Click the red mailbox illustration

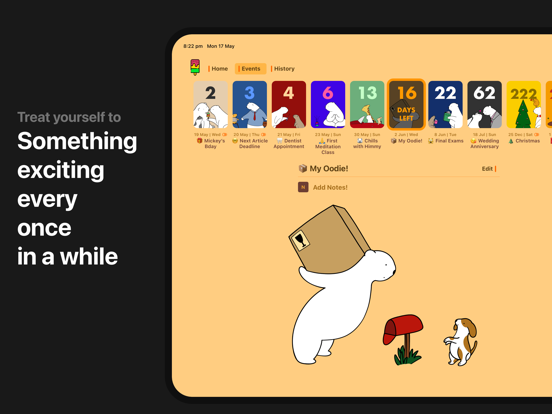(403, 339)
